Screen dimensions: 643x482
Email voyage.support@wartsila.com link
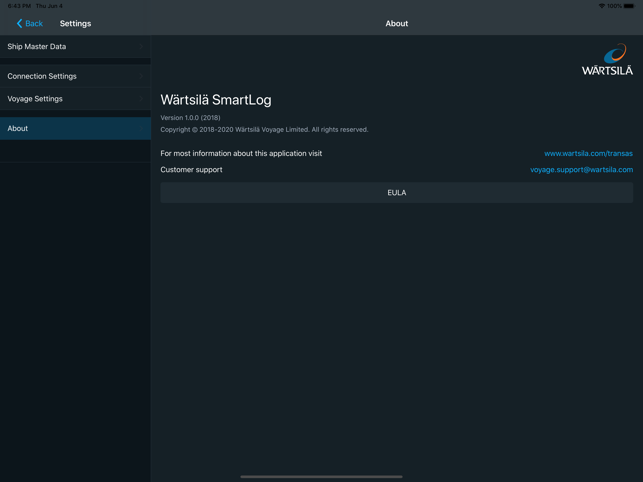click(581, 170)
